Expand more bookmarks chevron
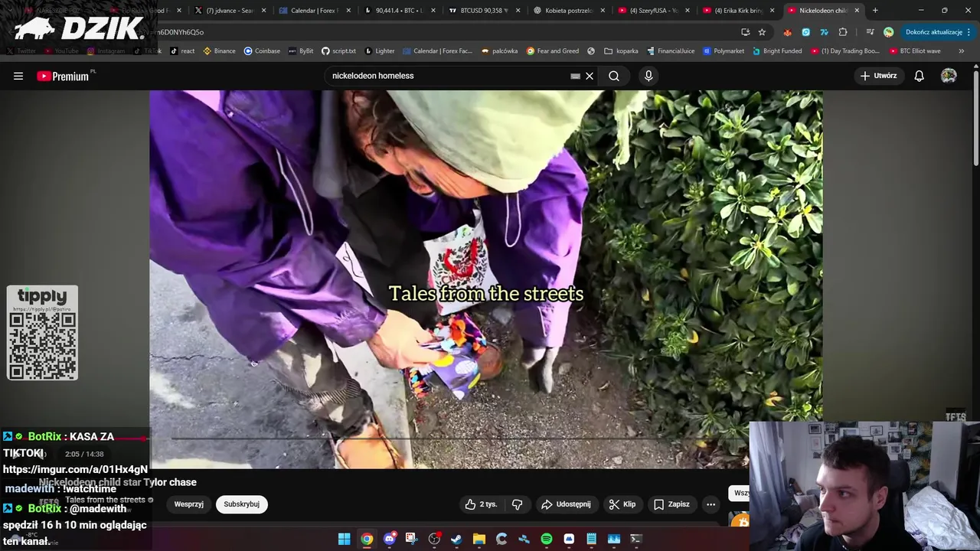980x551 pixels. pos(962,51)
